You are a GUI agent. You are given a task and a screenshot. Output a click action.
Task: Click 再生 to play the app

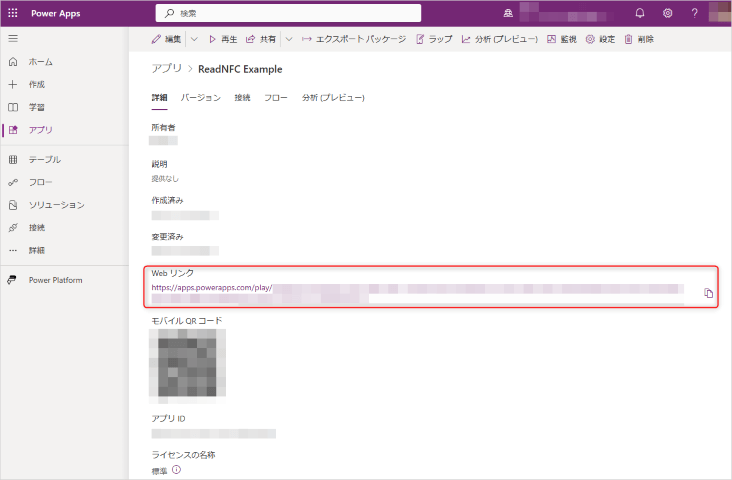(x=223, y=39)
